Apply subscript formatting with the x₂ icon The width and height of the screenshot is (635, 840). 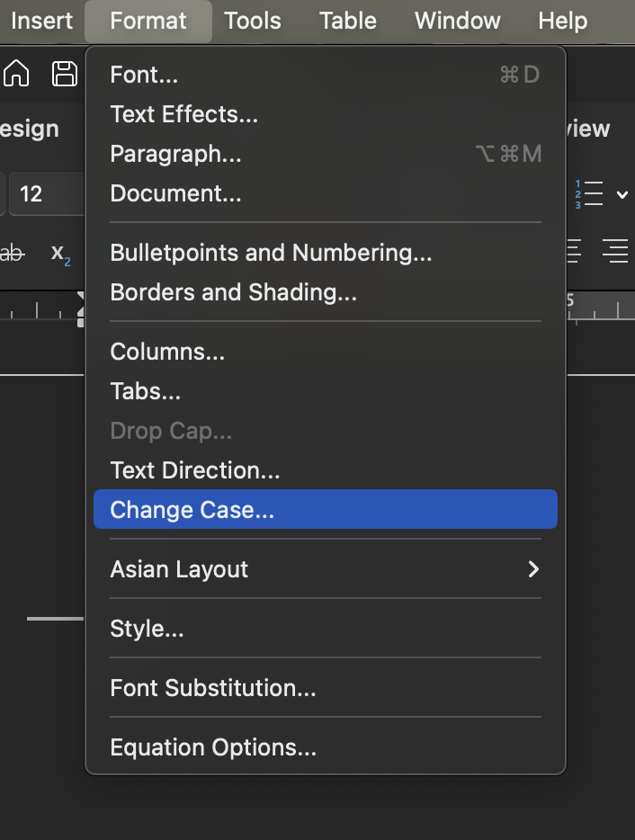tap(60, 254)
